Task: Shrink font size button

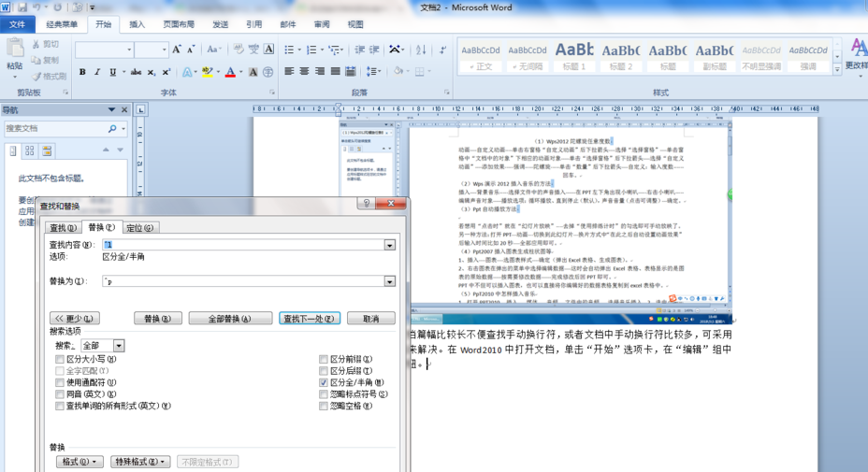Action: [191, 50]
